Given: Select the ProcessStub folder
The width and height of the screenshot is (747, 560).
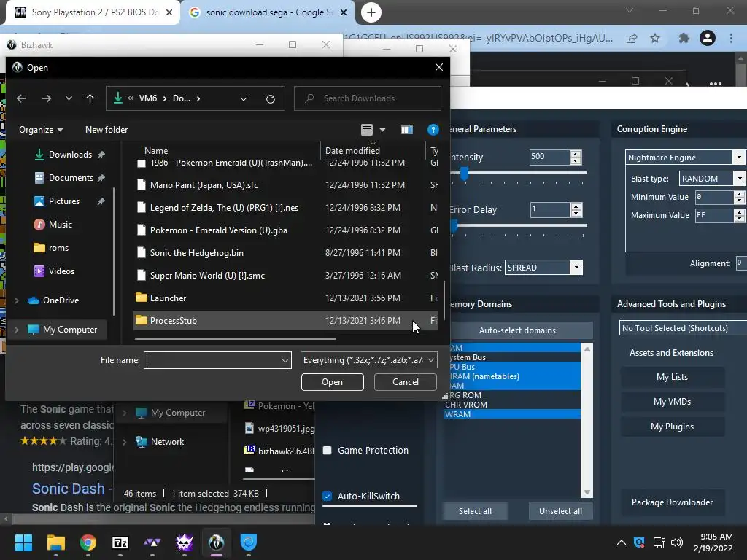Looking at the screenshot, I should click(285, 321).
